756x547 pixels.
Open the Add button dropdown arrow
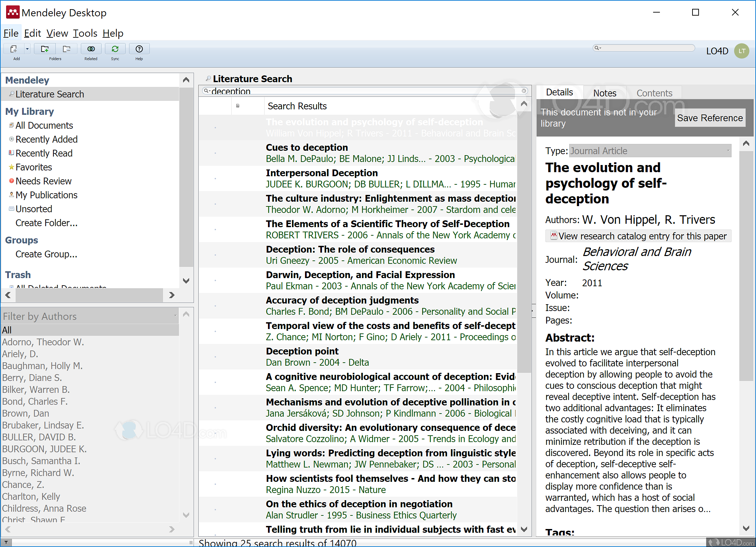[27, 49]
